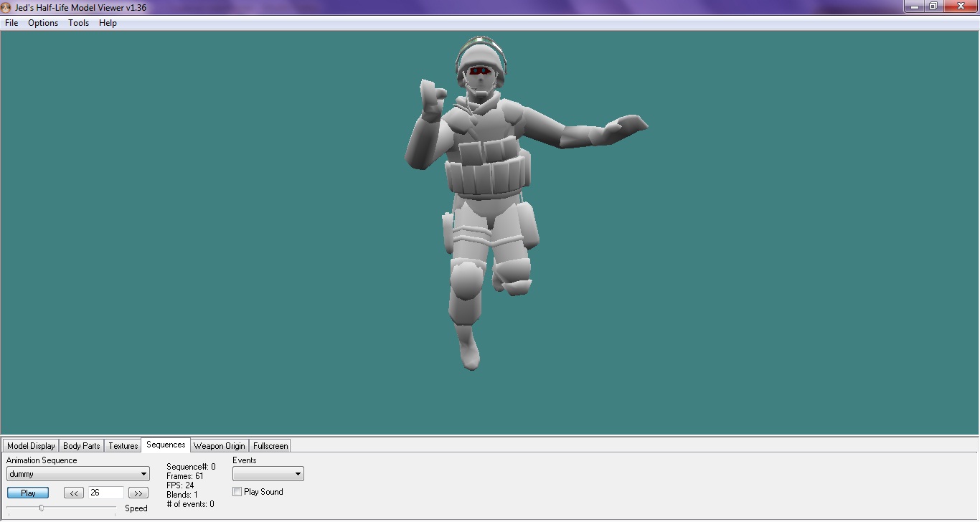Minimize the Model Viewer window
The height and width of the screenshot is (522, 980).
tap(913, 6)
